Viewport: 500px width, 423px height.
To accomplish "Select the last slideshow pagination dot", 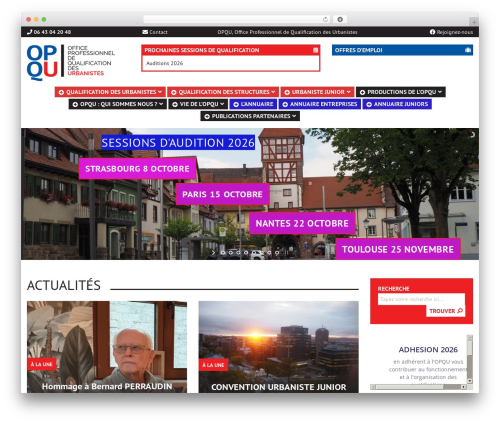I will pyautogui.click(x=277, y=253).
